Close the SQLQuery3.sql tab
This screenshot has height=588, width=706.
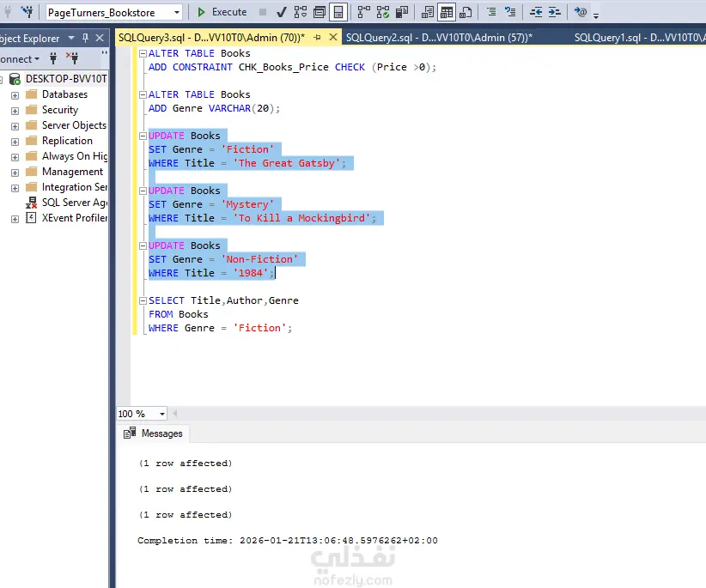(x=333, y=37)
